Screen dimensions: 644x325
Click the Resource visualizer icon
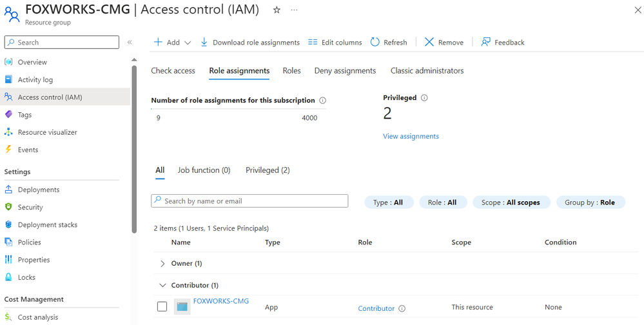tap(8, 132)
